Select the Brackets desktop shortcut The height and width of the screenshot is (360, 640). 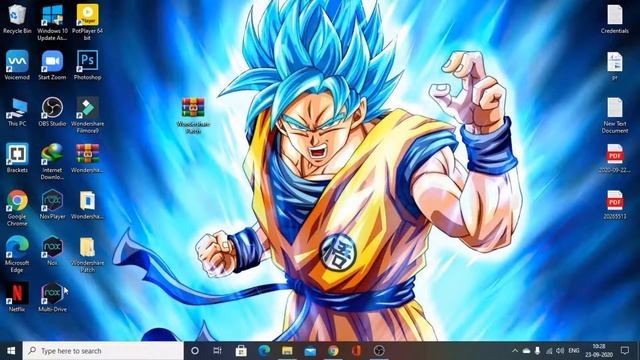[x=17, y=158]
